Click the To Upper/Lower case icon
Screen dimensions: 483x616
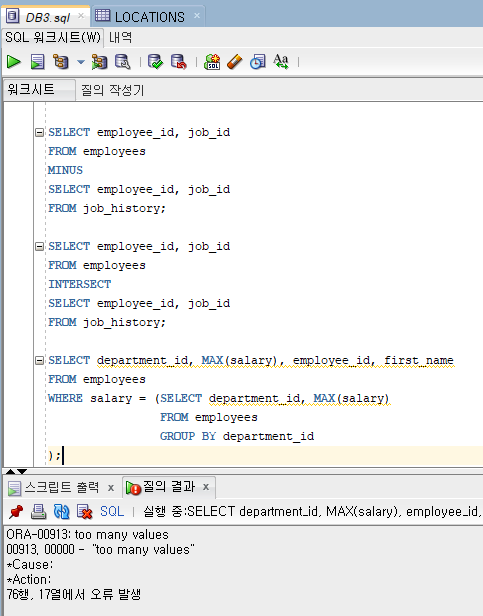(281, 62)
